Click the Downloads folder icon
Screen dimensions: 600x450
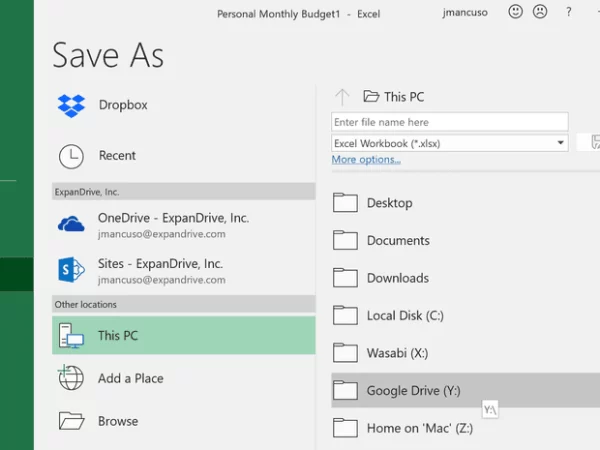coord(345,277)
